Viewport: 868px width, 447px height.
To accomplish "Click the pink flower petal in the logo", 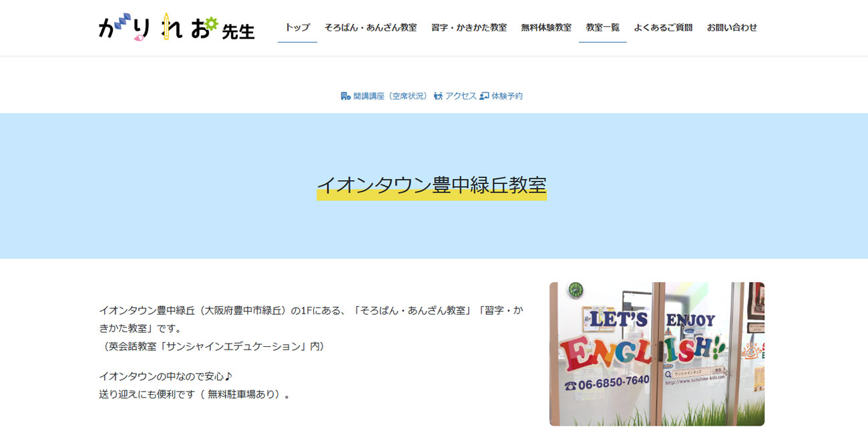I will (139, 38).
